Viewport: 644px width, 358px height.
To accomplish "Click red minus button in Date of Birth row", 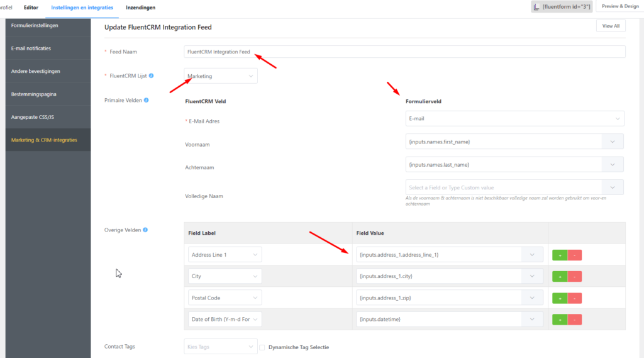I will tap(574, 320).
